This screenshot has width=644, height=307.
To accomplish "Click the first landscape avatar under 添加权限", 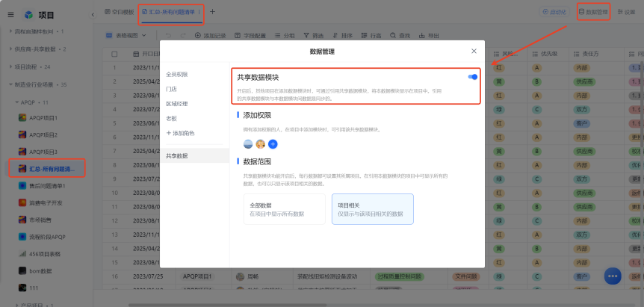I will [x=248, y=144].
